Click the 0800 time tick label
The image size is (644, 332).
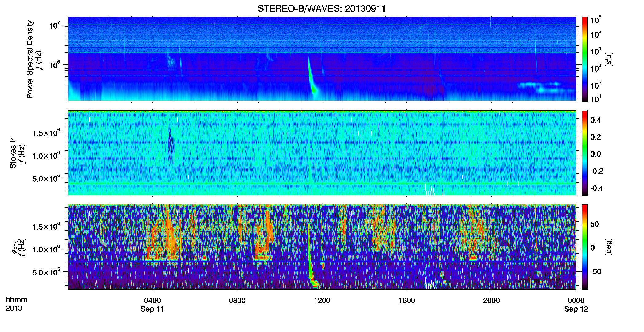tap(237, 301)
